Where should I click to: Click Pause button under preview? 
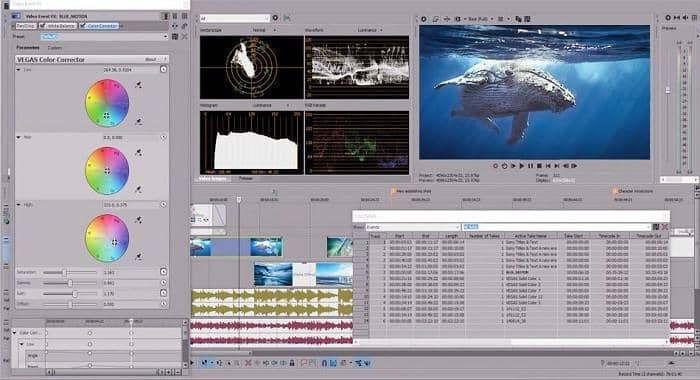[x=530, y=166]
